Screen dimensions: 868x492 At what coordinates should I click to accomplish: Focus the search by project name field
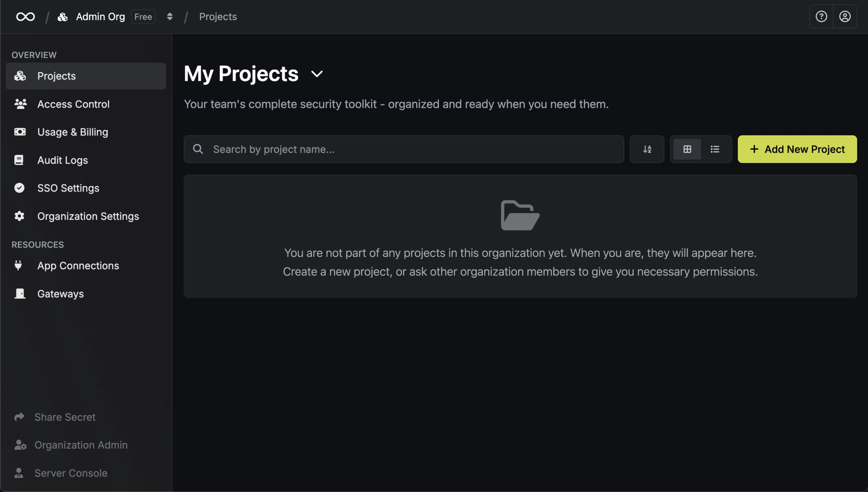pyautogui.click(x=410, y=149)
